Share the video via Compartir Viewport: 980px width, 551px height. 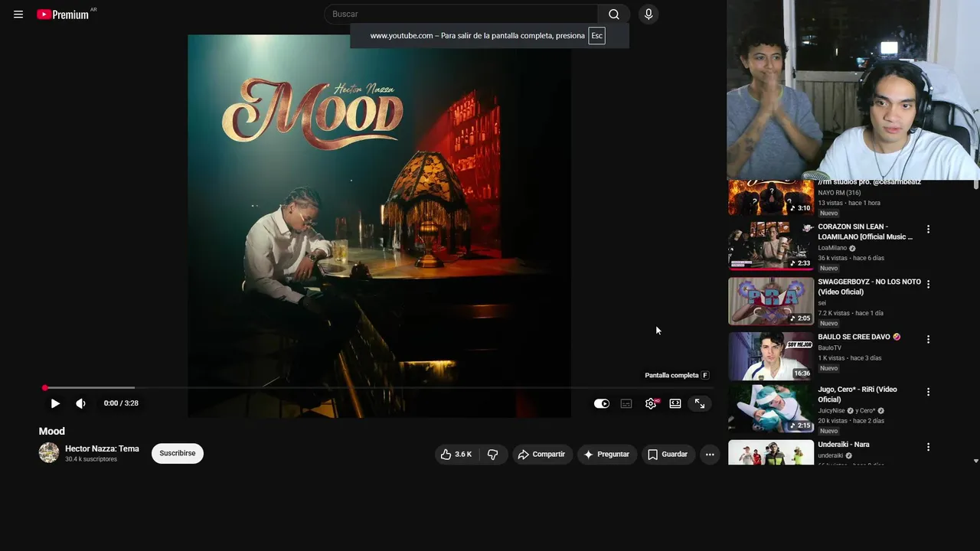542,455
